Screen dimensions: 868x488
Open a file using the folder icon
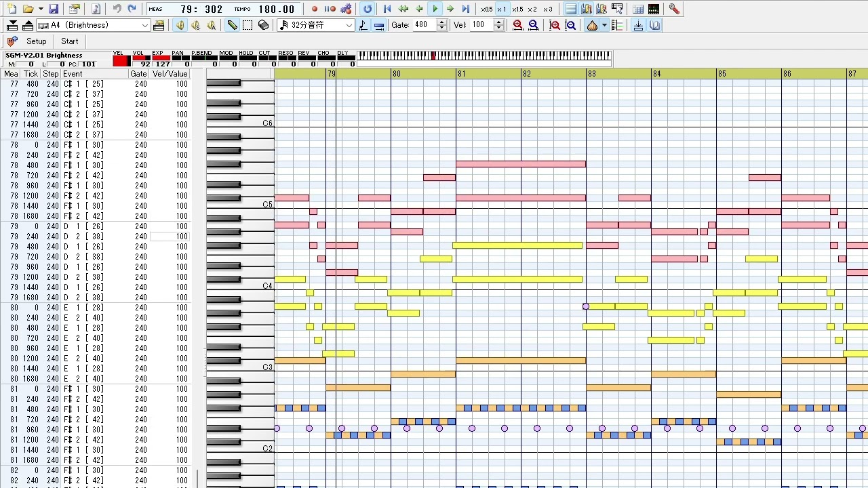(x=28, y=9)
